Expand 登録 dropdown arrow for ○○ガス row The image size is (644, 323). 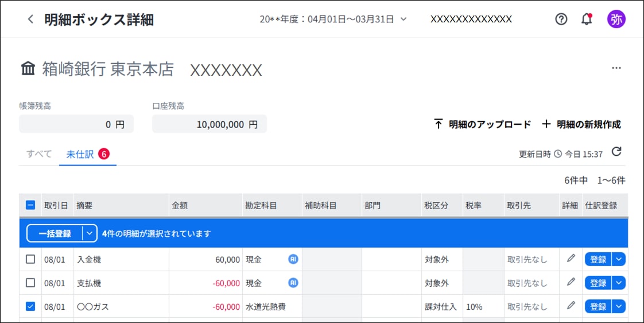point(619,306)
